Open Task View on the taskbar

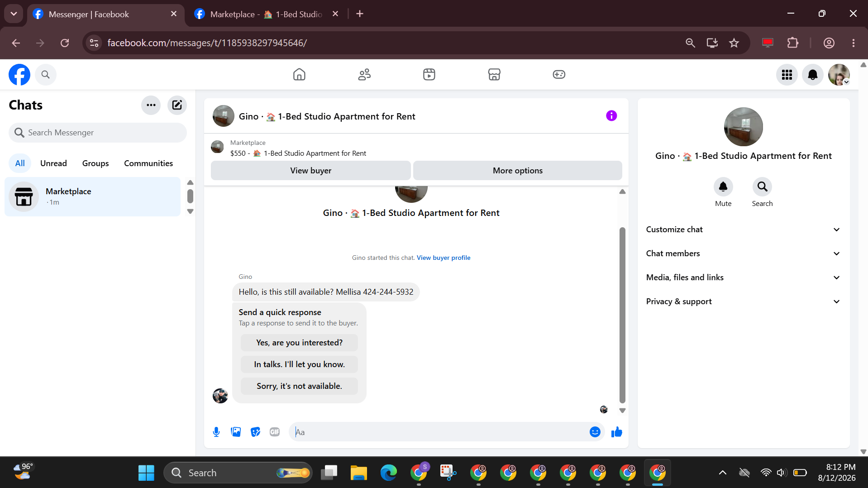pos(329,473)
